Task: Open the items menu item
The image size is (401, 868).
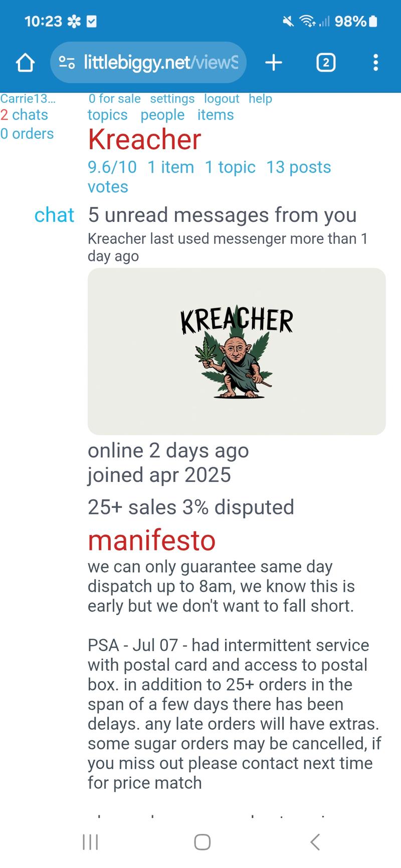Action: pos(216,115)
